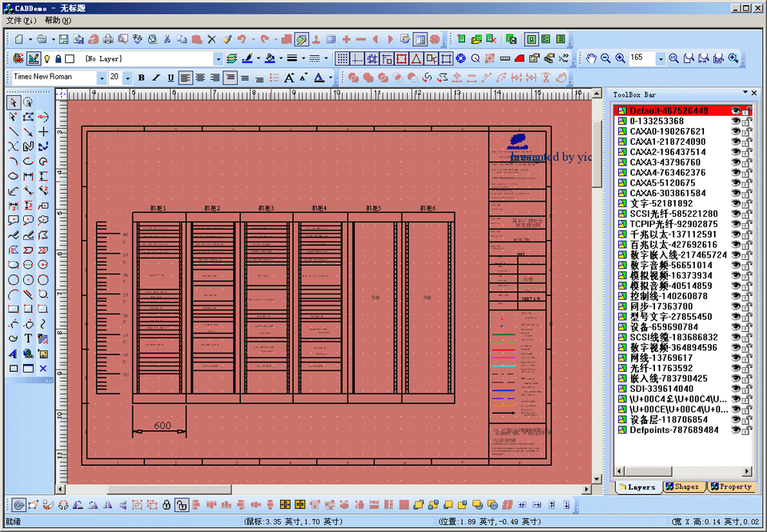Click the Bold formatting button
Screen dimensions: 767x532
pyautogui.click(x=141, y=77)
